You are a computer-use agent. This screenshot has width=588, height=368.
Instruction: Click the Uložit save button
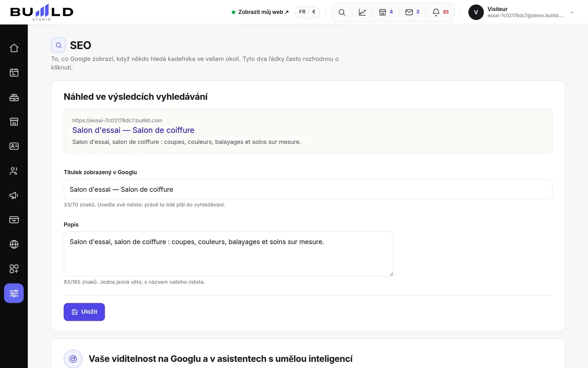click(x=84, y=312)
